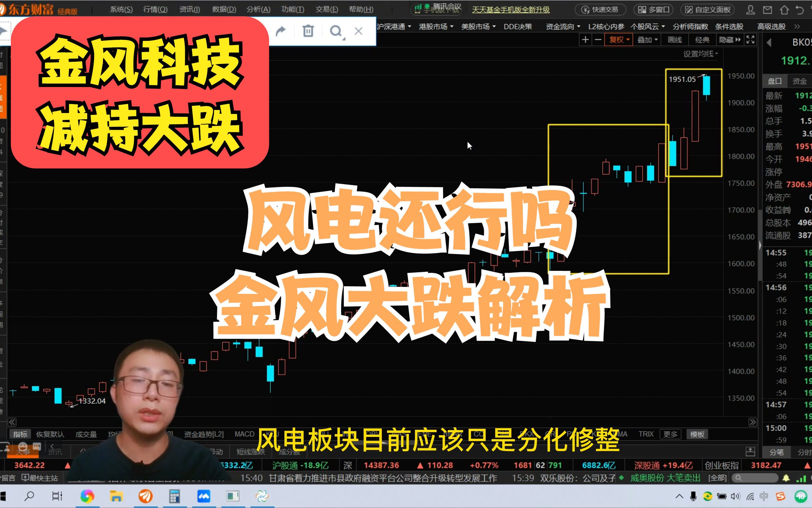The image size is (812, 508).
Task: Open the 交易(E) menu
Action: point(327,9)
